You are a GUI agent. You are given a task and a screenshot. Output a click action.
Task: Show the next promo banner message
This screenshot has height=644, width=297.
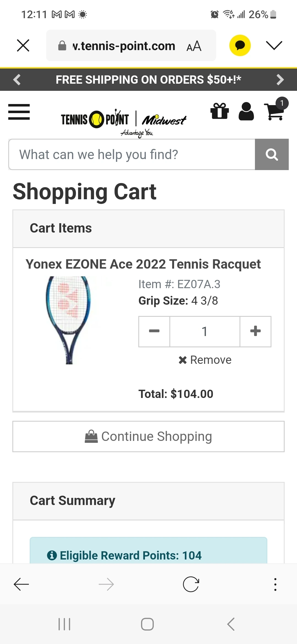pyautogui.click(x=280, y=80)
